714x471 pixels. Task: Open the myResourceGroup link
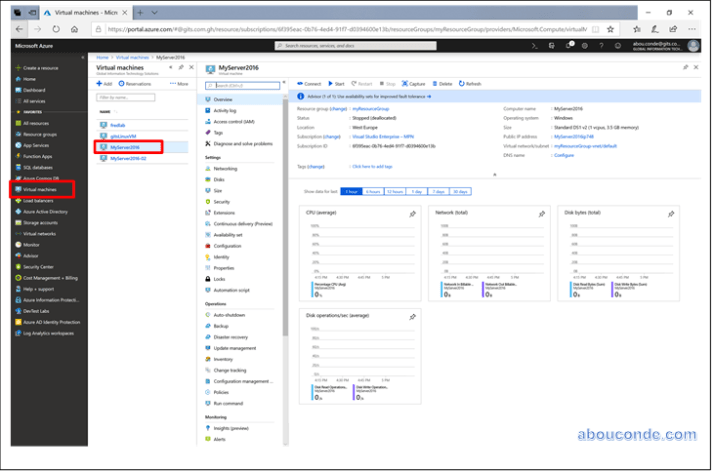click(369, 107)
